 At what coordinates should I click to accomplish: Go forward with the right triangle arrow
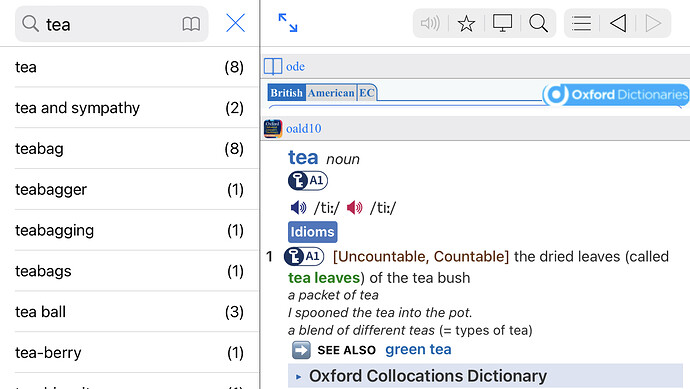click(653, 23)
